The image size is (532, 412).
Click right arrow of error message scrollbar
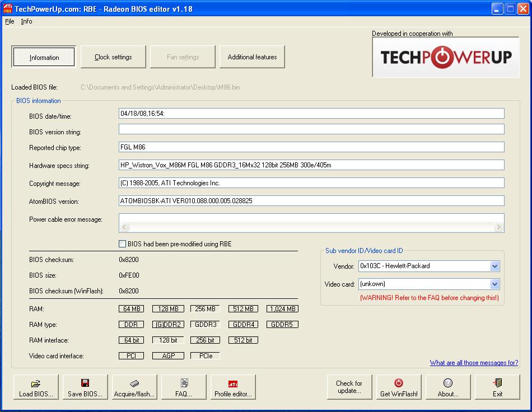click(498, 227)
